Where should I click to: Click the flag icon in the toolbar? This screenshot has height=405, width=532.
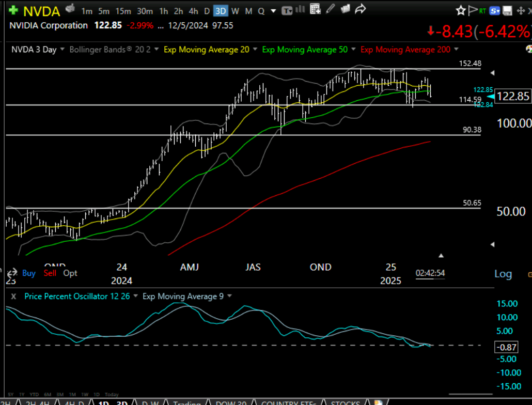[x=473, y=9]
